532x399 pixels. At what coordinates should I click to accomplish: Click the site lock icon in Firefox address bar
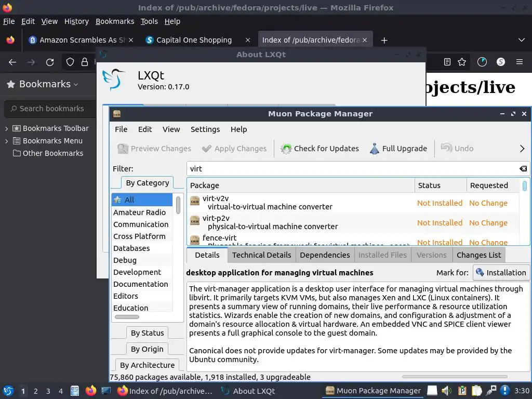[x=85, y=62]
